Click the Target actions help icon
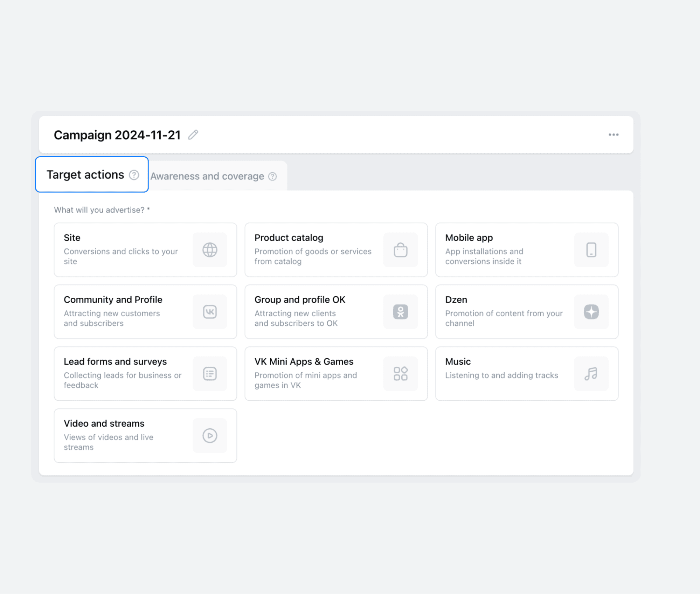Viewport: 700px width, 594px height. (x=134, y=175)
